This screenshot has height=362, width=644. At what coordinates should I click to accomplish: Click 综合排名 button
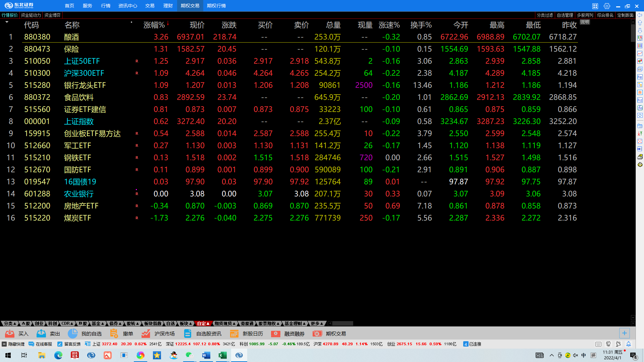tap(605, 15)
